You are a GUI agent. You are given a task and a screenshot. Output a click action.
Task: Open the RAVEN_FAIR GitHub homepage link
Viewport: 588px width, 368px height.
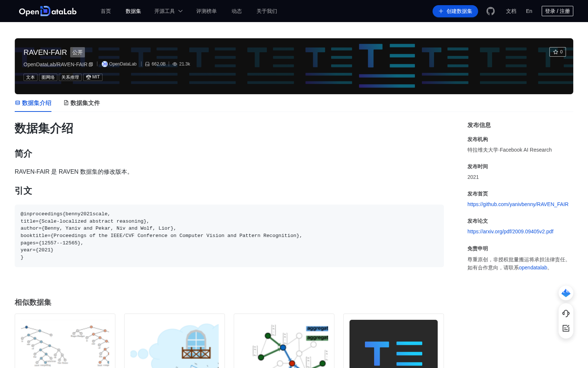point(518,204)
